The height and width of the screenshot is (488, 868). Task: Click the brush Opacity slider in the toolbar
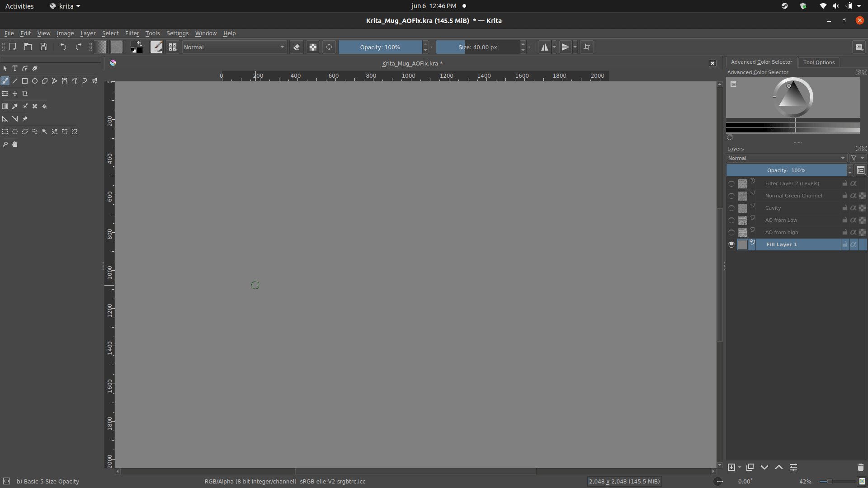click(x=380, y=47)
